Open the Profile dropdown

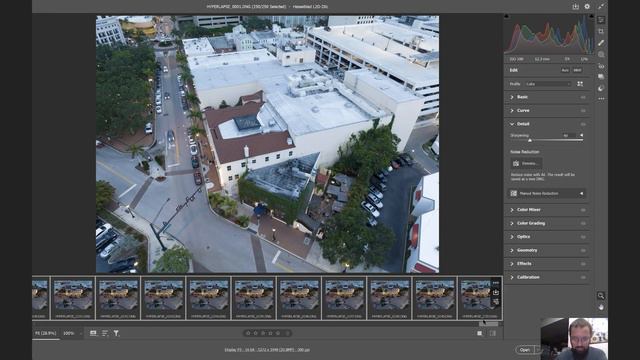[x=548, y=84]
